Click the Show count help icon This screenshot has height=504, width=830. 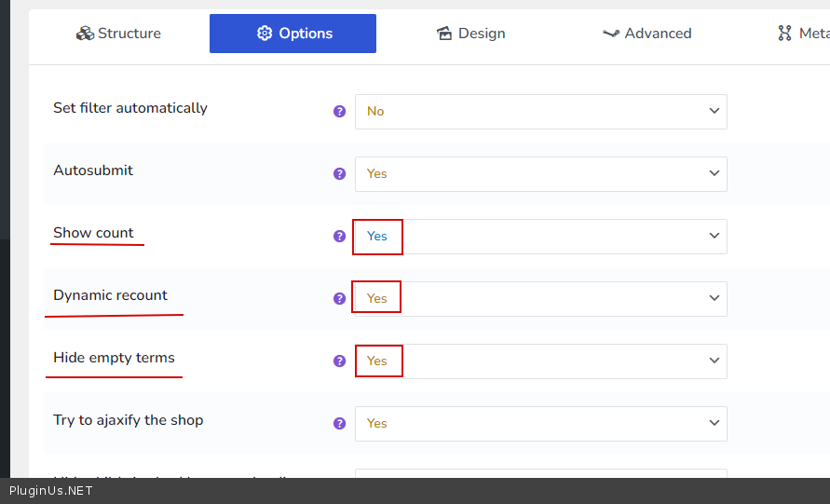pyautogui.click(x=339, y=236)
